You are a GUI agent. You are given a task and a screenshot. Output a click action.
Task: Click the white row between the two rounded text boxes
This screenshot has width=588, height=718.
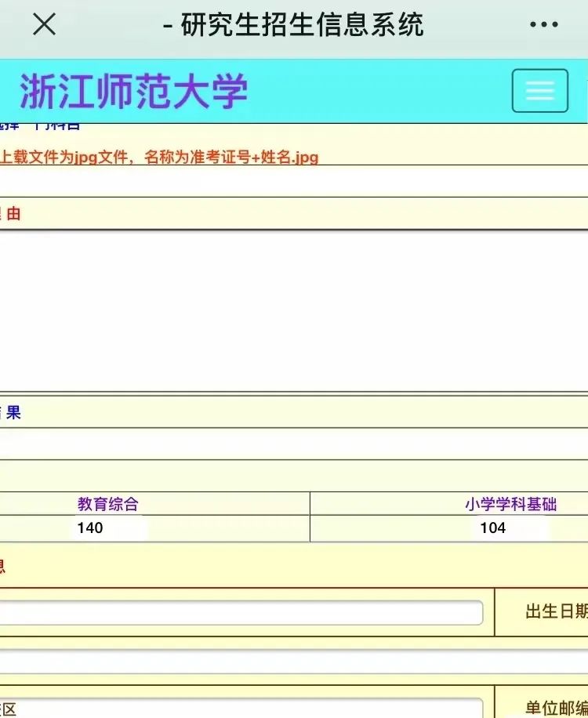(x=294, y=661)
